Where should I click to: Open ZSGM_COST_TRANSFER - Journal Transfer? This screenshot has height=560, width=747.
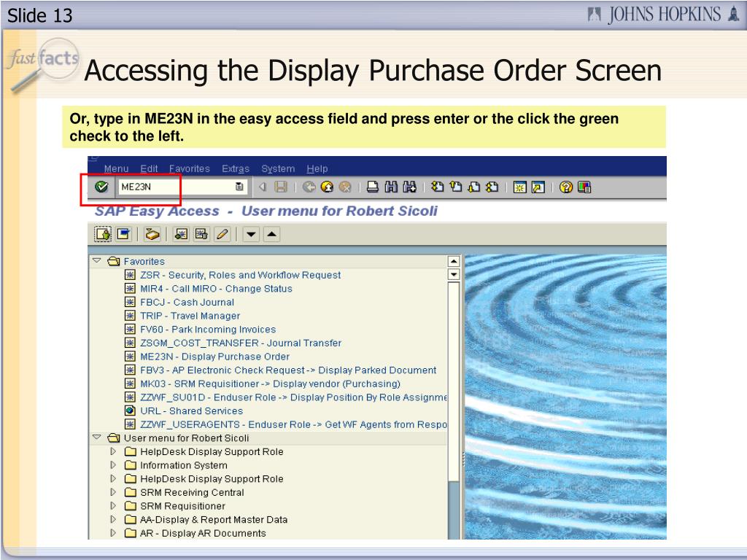[x=241, y=343]
